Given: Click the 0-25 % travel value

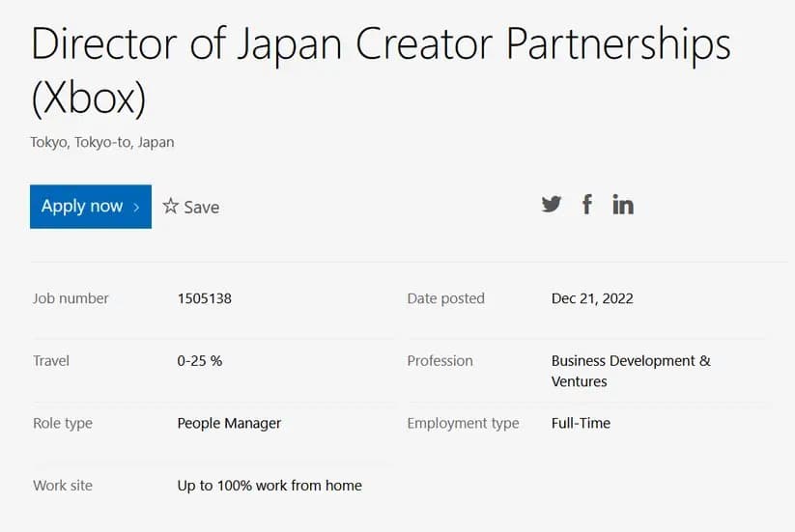Looking at the screenshot, I should coord(200,360).
